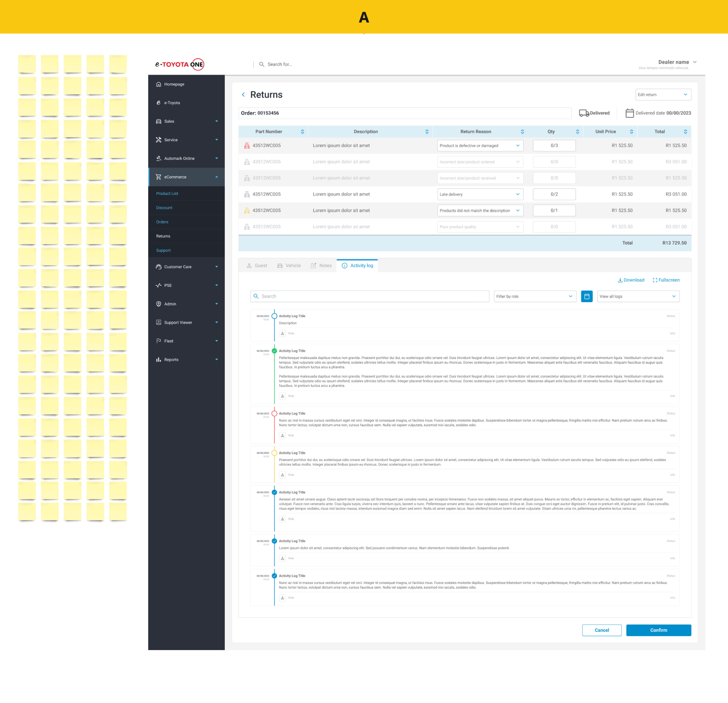Click the activity log Search field
The height and width of the screenshot is (703, 728).
[370, 296]
